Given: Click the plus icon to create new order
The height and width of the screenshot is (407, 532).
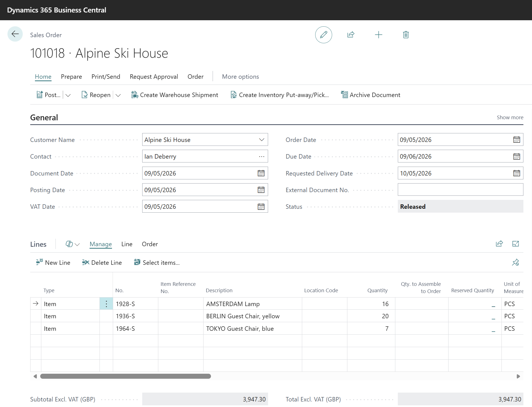Looking at the screenshot, I should coord(378,35).
